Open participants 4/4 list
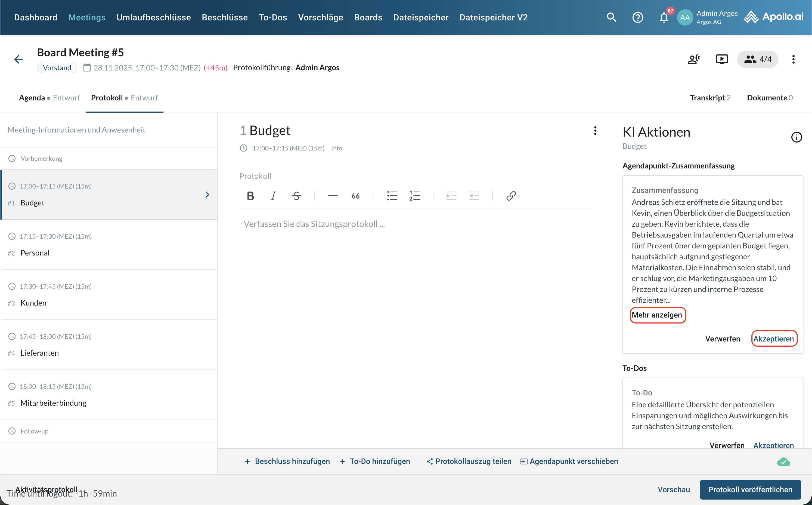The width and height of the screenshot is (812, 505). [x=758, y=59]
